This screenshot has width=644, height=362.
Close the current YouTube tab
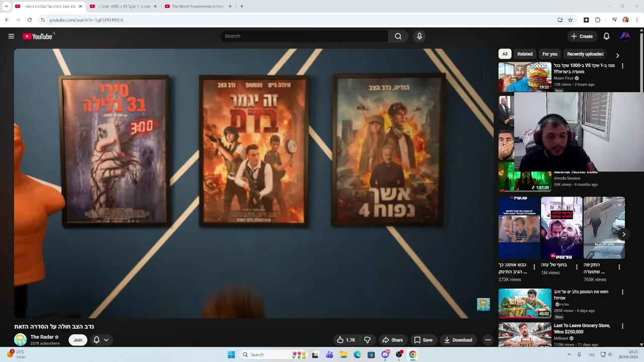click(80, 7)
